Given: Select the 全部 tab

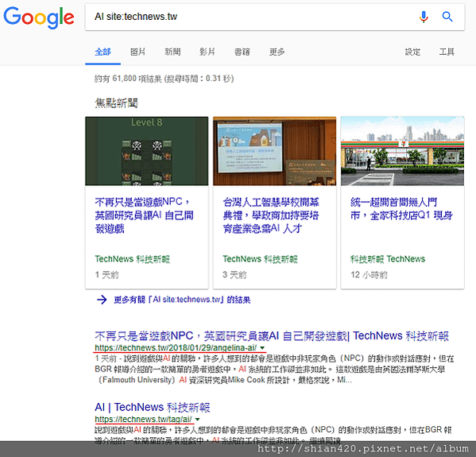Looking at the screenshot, I should coord(103,52).
